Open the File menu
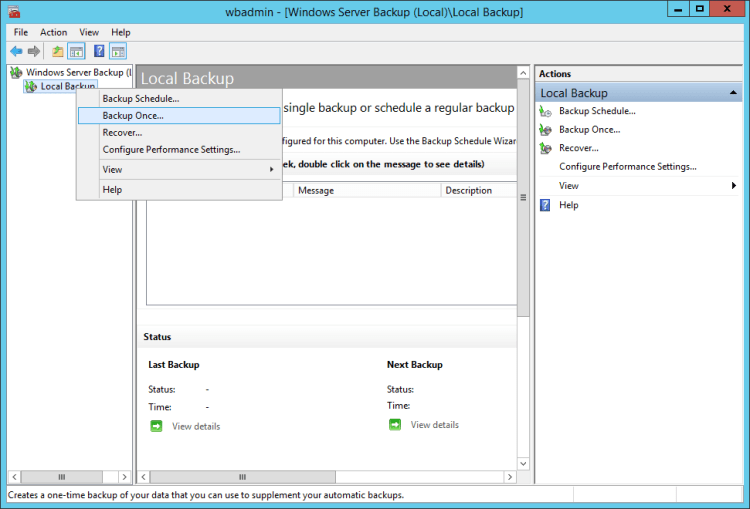 [21, 32]
